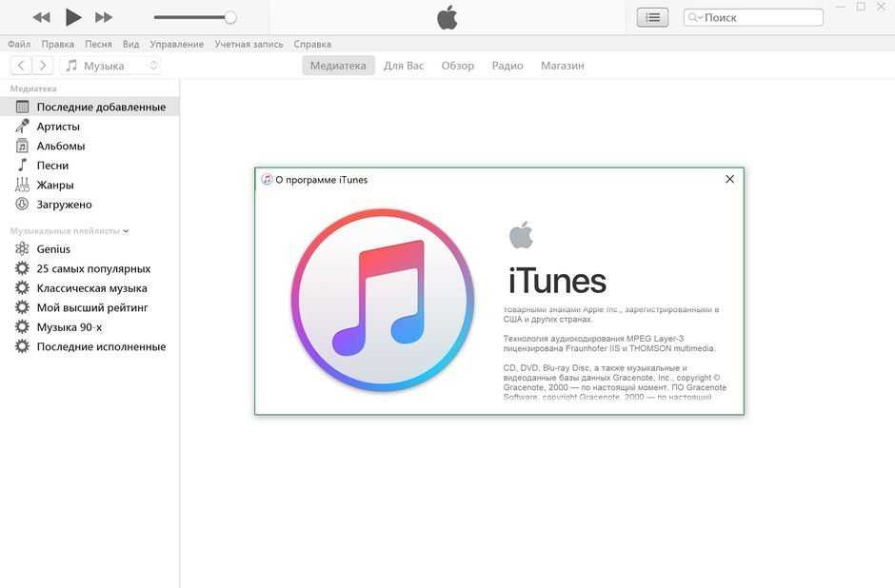
Task: Go back using the left arrow button
Action: click(21, 66)
